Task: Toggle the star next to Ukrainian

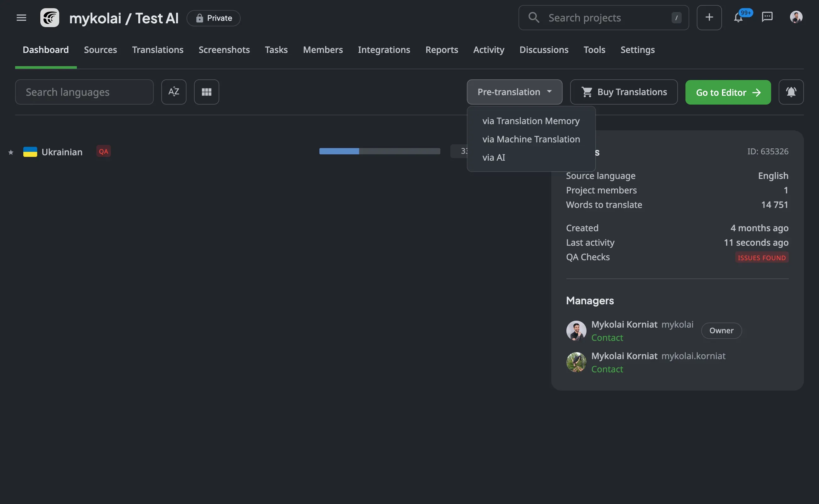Action: click(x=11, y=153)
